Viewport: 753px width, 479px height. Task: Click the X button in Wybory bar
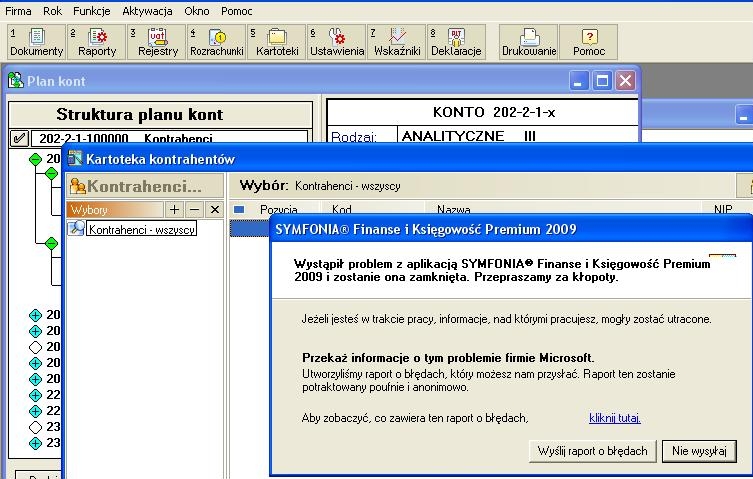coord(215,209)
